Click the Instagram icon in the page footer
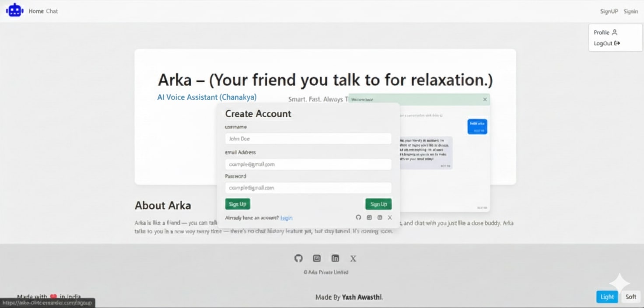Viewport: 644px width, 308px height. click(317, 258)
